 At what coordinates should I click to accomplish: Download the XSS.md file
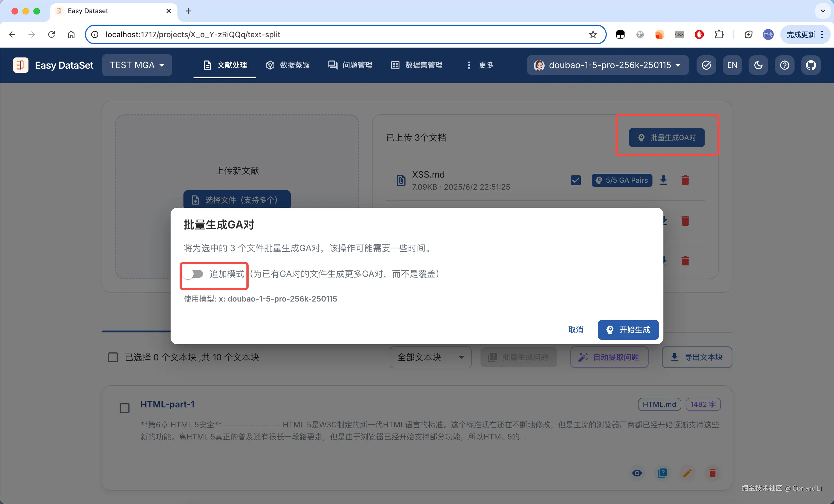pos(663,180)
